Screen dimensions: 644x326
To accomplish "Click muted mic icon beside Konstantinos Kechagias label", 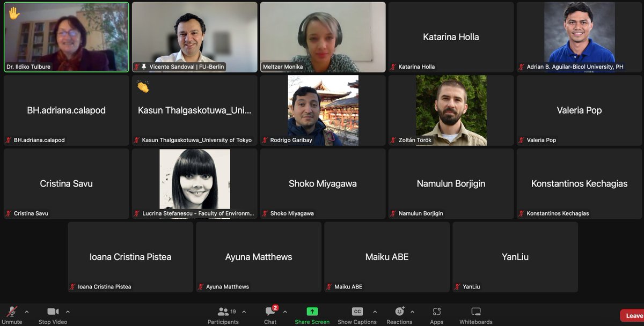I will [x=522, y=213].
